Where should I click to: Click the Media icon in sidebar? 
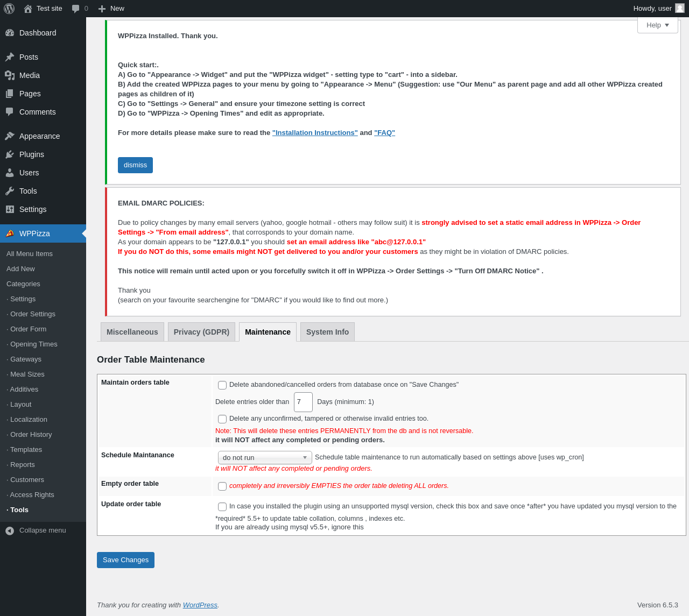point(10,75)
